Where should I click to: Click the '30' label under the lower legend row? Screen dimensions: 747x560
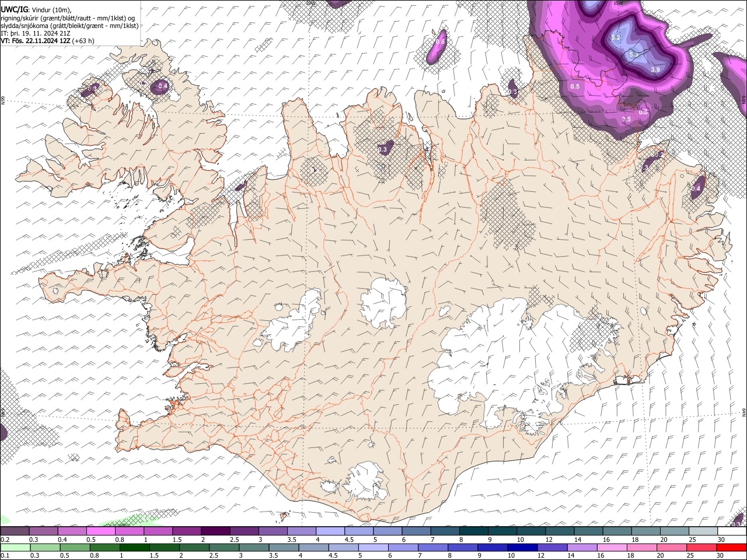721,556
